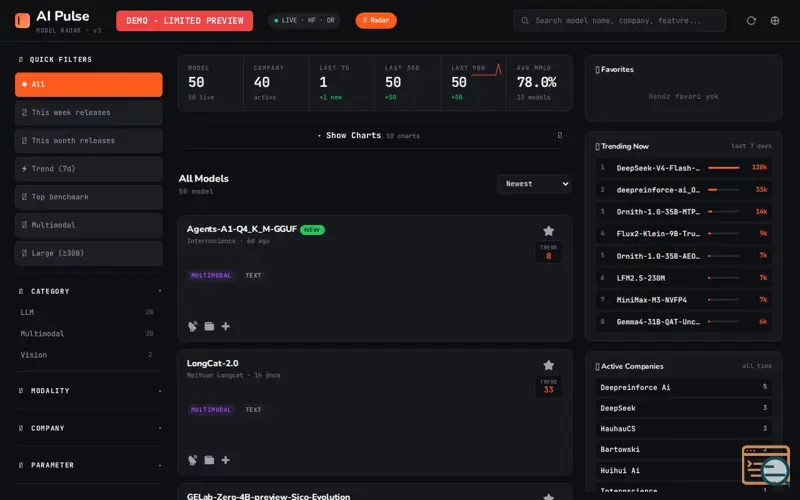Click the LIVE · HF · OR status pill

coord(304,20)
